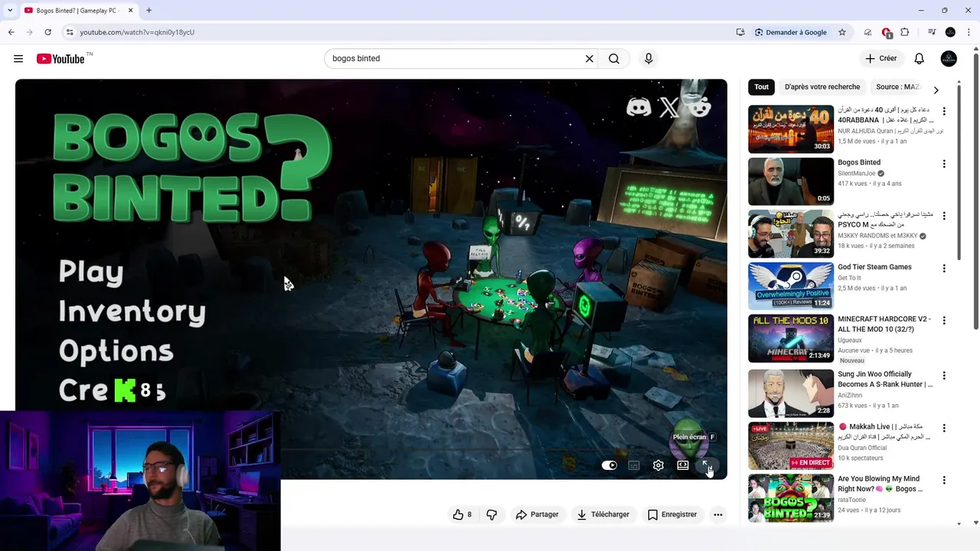Open Chrome media controls icon
Image resolution: width=980 pixels, height=551 pixels.
[932, 32]
